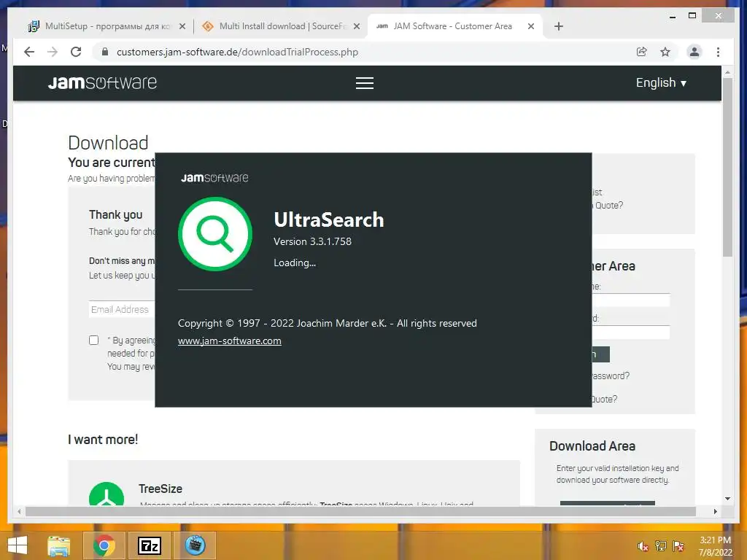Close the MultiSetup tab
Viewport: 747px width, 560px height.
(182, 26)
